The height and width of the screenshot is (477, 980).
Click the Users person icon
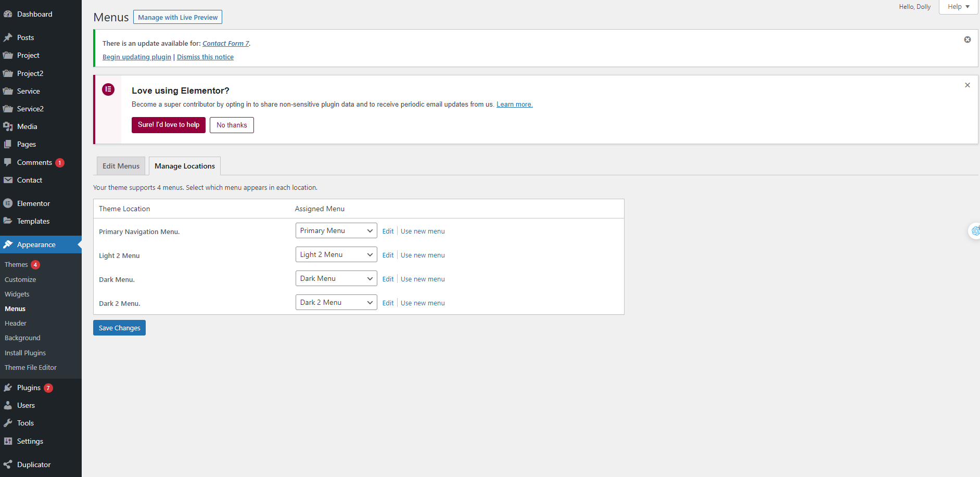[8, 405]
